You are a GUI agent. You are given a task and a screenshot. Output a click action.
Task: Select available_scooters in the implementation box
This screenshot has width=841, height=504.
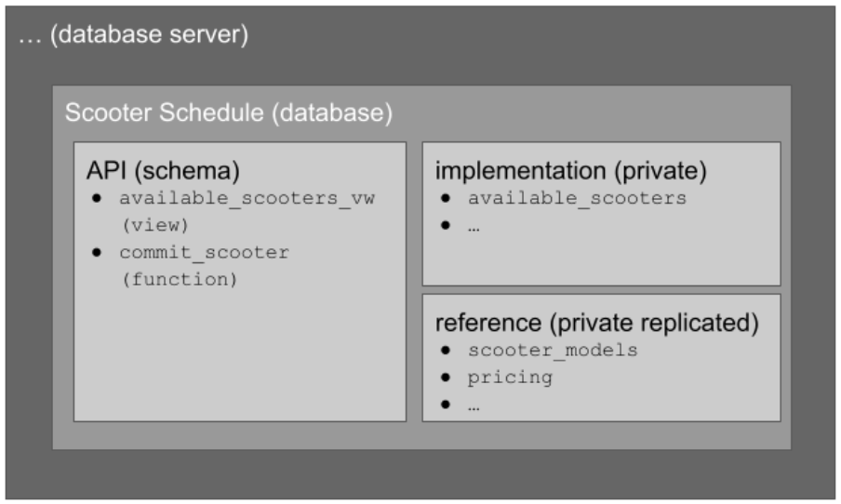click(577, 198)
